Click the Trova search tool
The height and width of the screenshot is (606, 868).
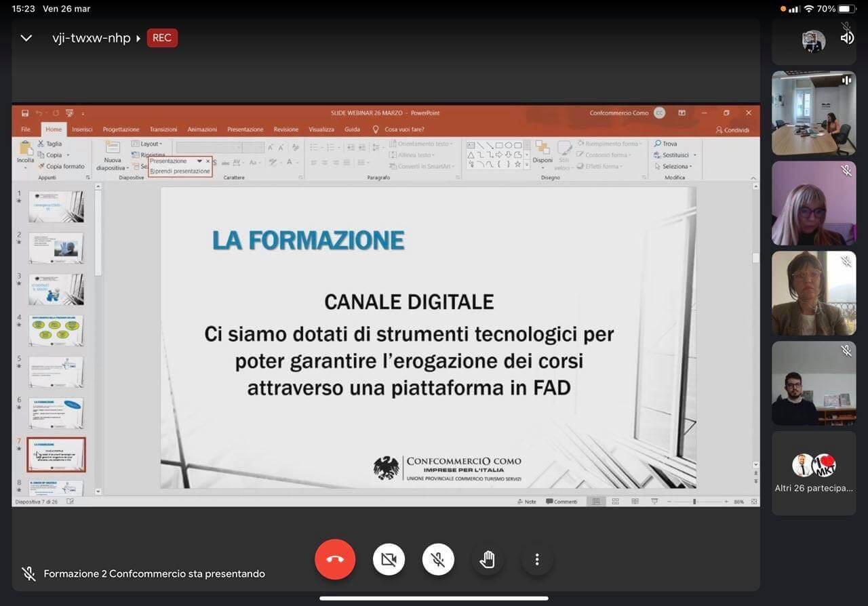[x=665, y=144]
